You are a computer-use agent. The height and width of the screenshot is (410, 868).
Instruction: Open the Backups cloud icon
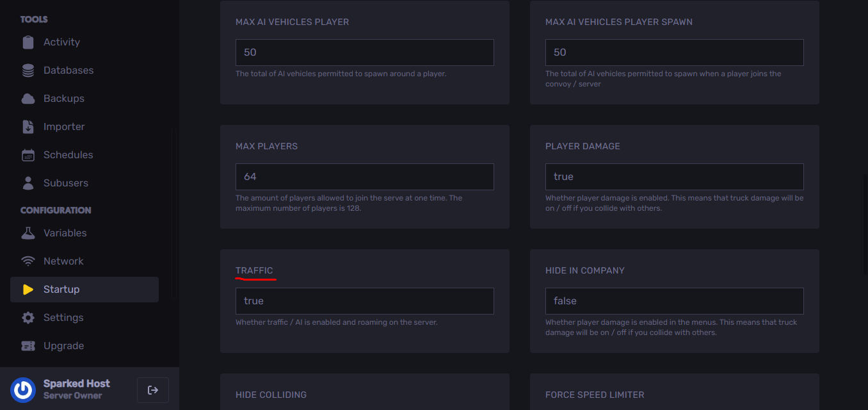coord(28,99)
